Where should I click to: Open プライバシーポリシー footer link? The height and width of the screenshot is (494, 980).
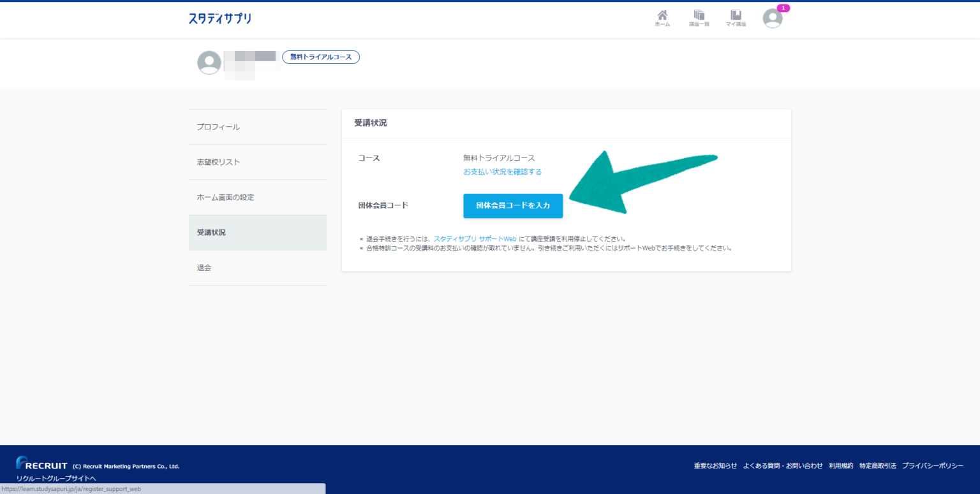pos(932,466)
